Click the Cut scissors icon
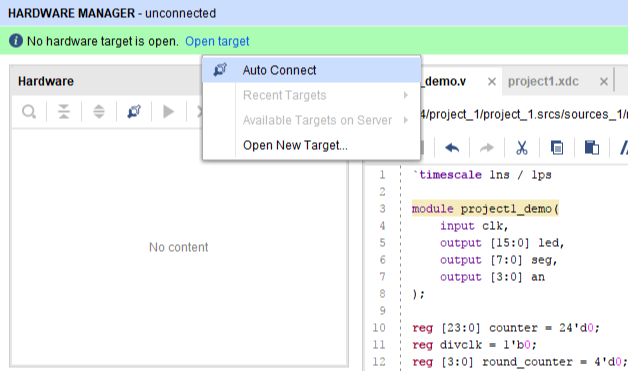628x371 pixels. point(521,148)
